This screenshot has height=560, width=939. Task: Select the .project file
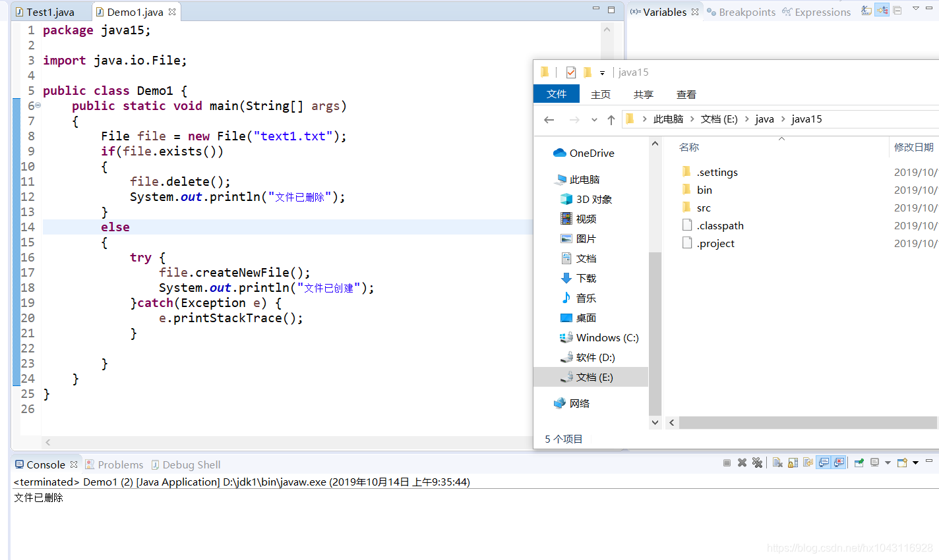[708, 243]
